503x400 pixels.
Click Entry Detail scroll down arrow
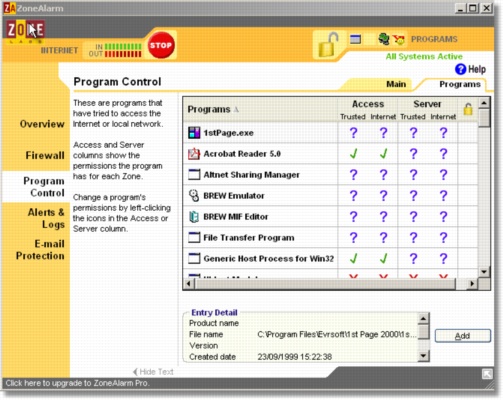click(423, 355)
